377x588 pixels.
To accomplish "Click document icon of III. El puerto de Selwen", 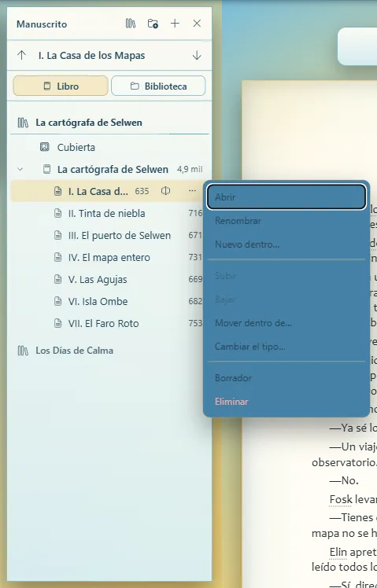I will pos(57,236).
